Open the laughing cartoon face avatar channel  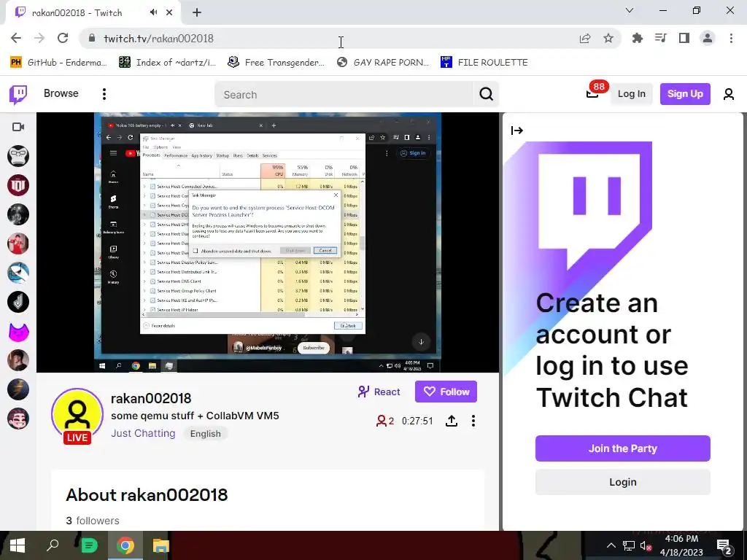click(18, 419)
